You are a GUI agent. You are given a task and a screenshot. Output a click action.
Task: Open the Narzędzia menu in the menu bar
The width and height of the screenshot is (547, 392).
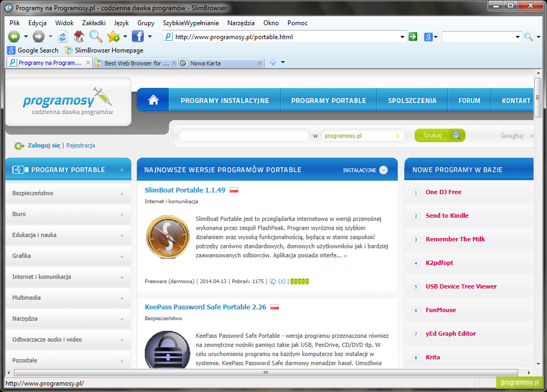(241, 23)
